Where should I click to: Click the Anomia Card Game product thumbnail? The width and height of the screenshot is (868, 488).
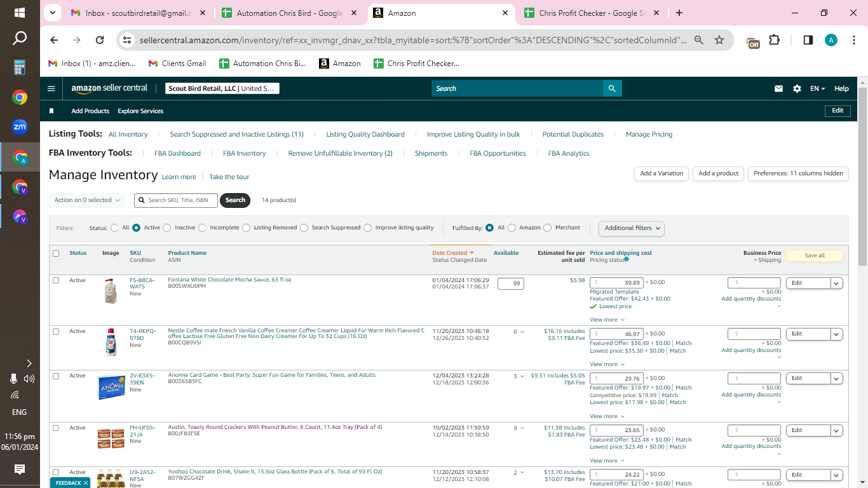[111, 386]
